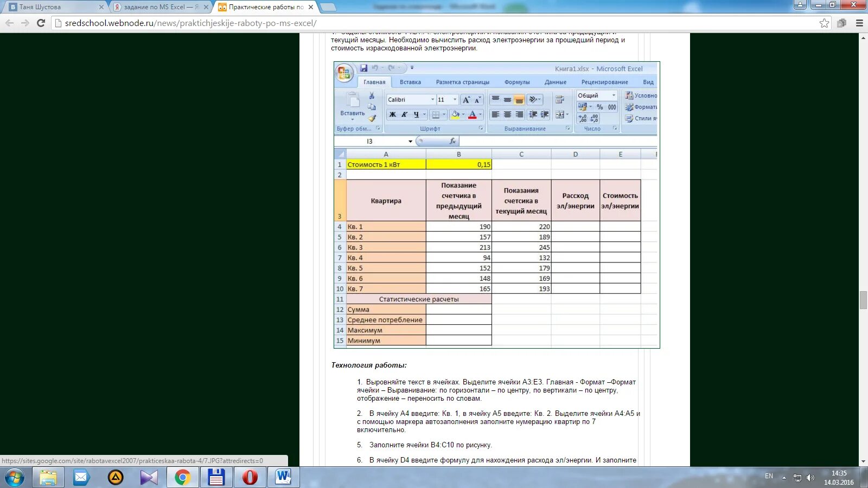This screenshot has height=488, width=868.
Task: Click the text Orientation icon
Action: 533,100
